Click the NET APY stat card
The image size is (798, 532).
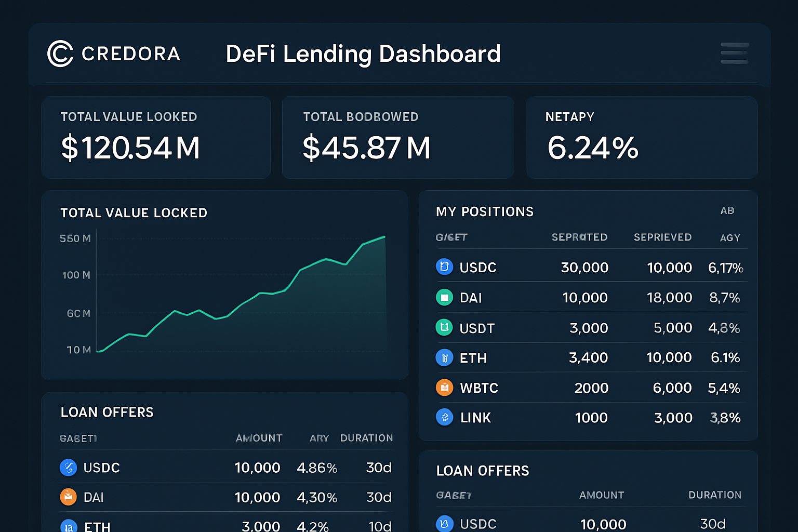click(x=642, y=137)
